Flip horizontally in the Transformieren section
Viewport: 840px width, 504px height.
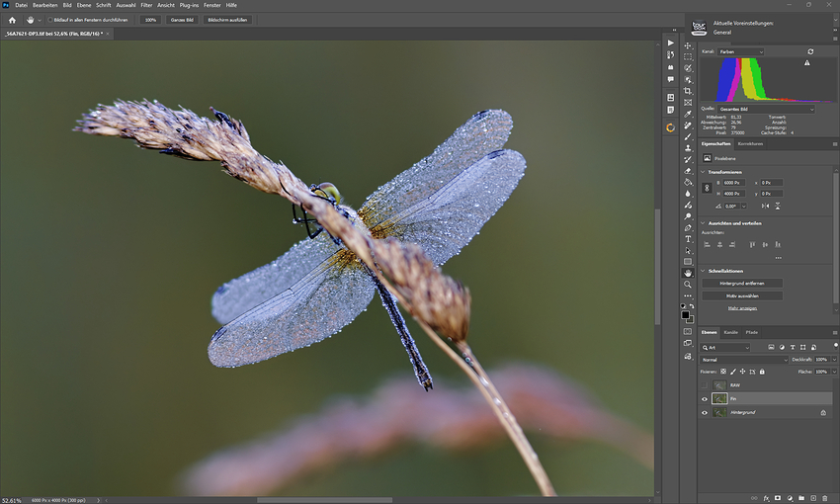(765, 206)
